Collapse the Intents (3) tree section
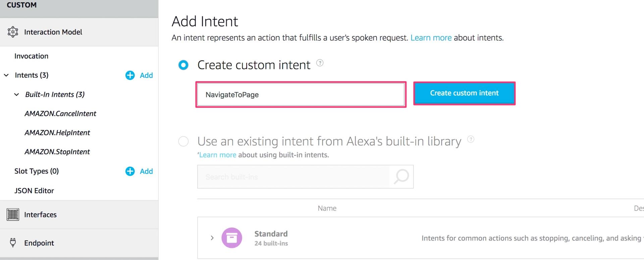 click(6, 75)
